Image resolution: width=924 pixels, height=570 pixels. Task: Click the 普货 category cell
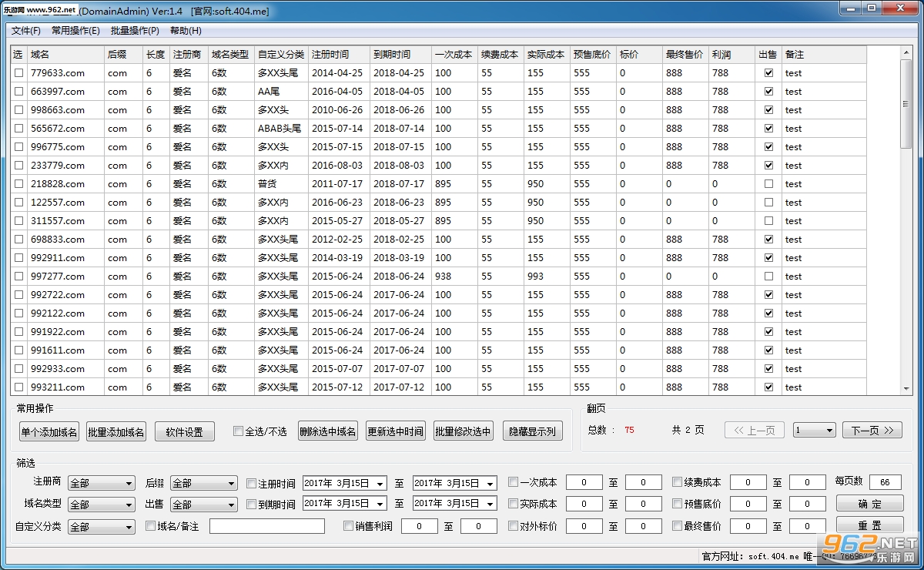tap(281, 184)
